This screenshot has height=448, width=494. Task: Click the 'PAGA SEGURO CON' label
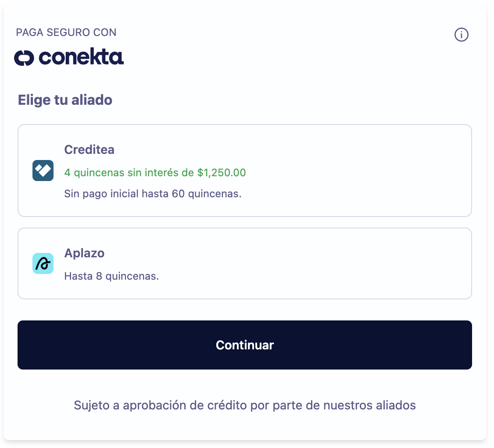click(66, 32)
